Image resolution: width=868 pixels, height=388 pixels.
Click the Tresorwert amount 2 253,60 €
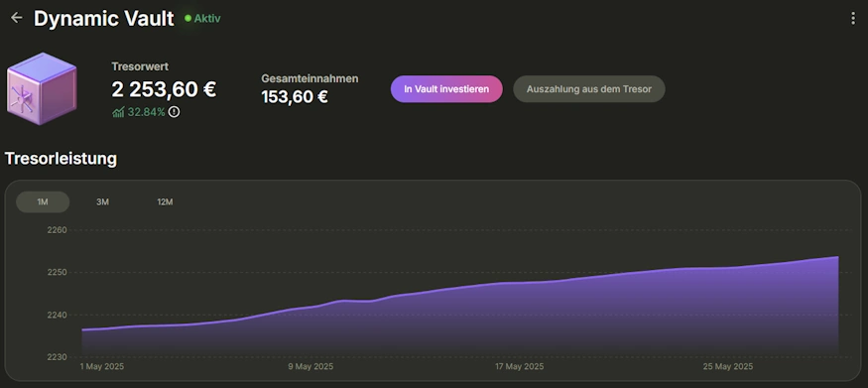click(164, 89)
